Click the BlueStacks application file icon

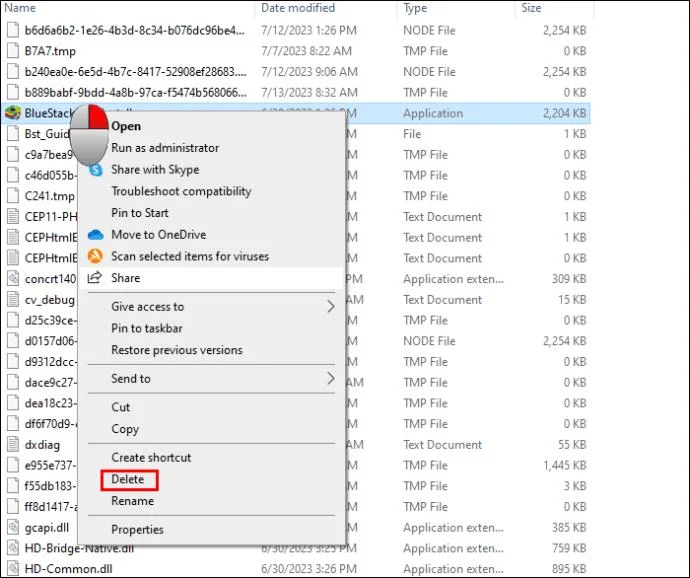12,113
